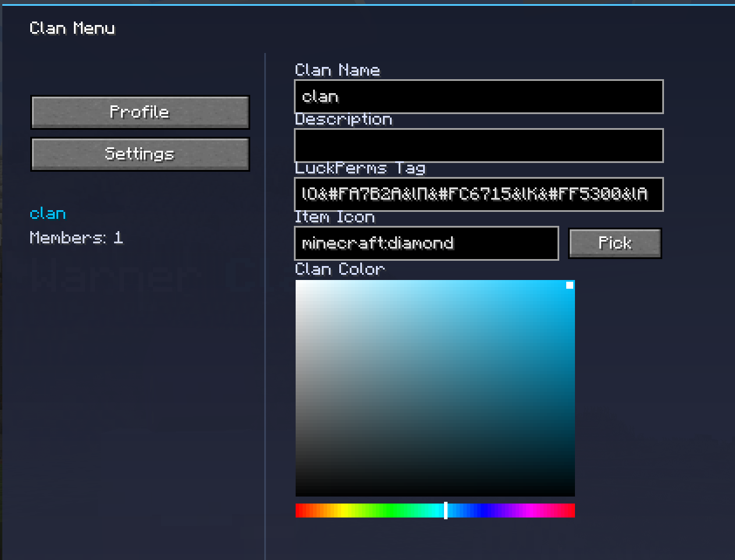Image resolution: width=735 pixels, height=560 pixels.
Task: Open the Profile section
Action: coord(140,112)
